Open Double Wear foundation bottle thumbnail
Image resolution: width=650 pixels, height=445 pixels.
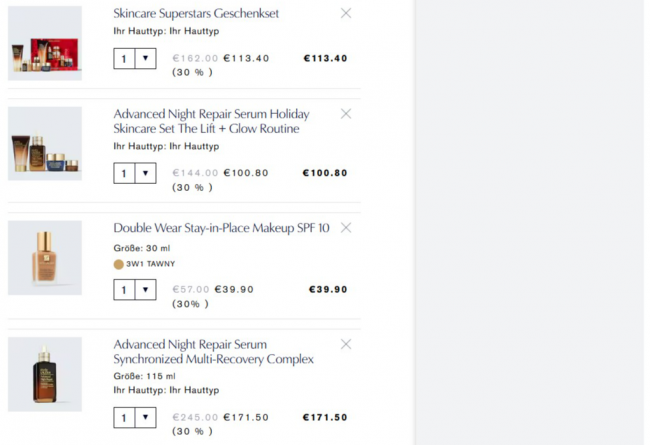pyautogui.click(x=45, y=258)
